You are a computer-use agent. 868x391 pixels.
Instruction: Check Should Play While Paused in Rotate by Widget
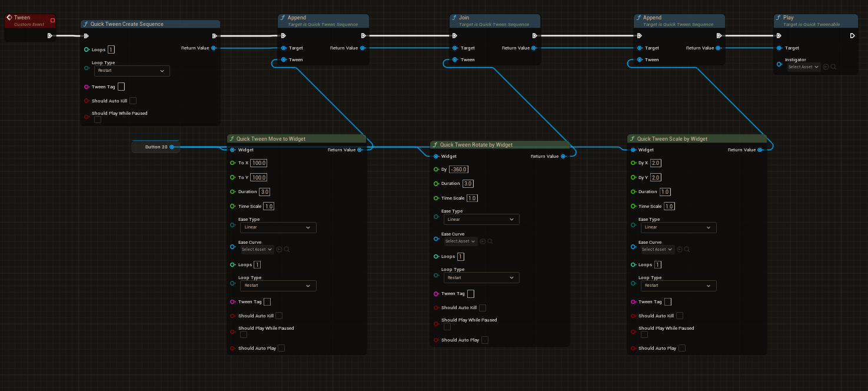pos(447,327)
